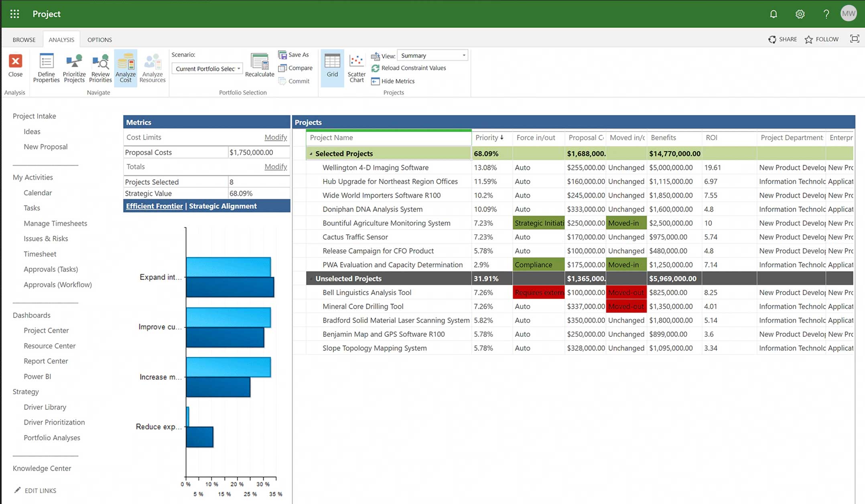Click Modify link for Cost Limits

[x=276, y=137]
